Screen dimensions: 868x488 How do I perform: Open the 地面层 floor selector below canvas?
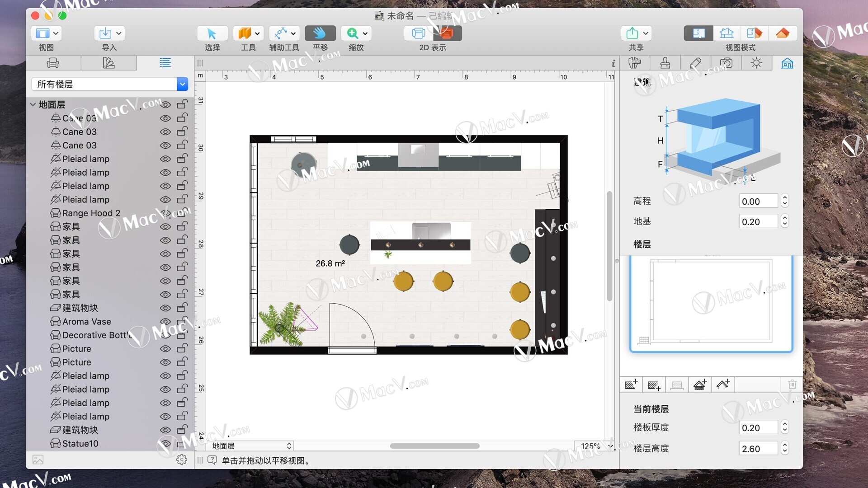click(250, 446)
